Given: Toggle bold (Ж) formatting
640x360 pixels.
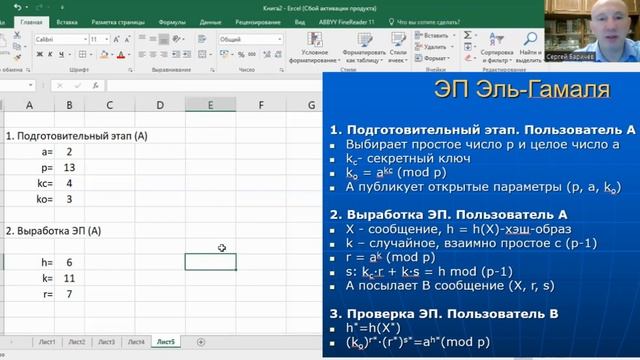Looking at the screenshot, I should pos(40,54).
